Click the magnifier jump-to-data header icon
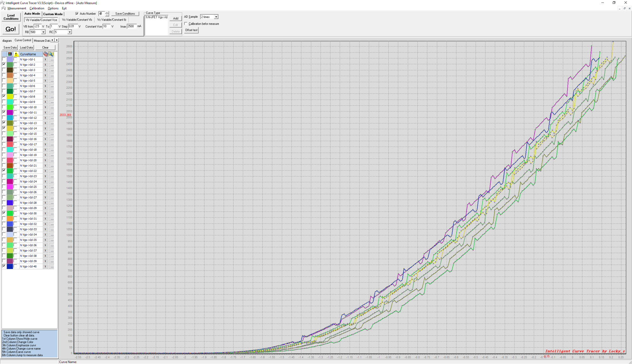The height and width of the screenshot is (364, 632). (x=51, y=54)
